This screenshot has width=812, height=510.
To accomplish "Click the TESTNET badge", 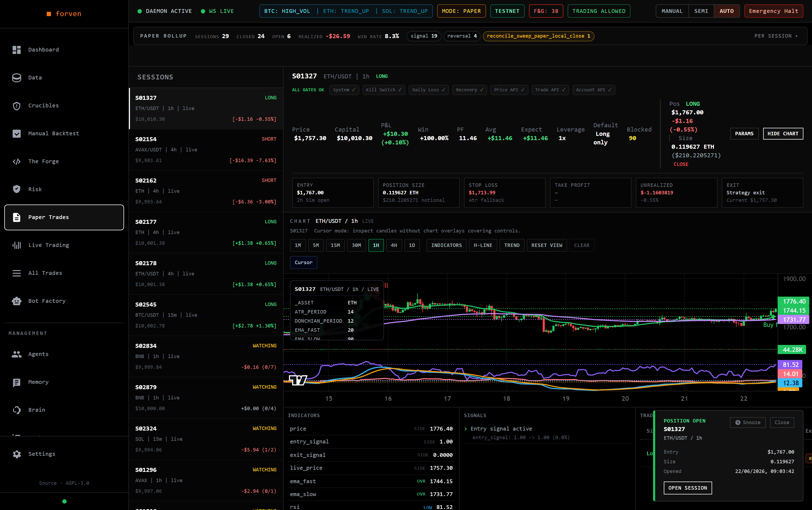I will point(507,11).
